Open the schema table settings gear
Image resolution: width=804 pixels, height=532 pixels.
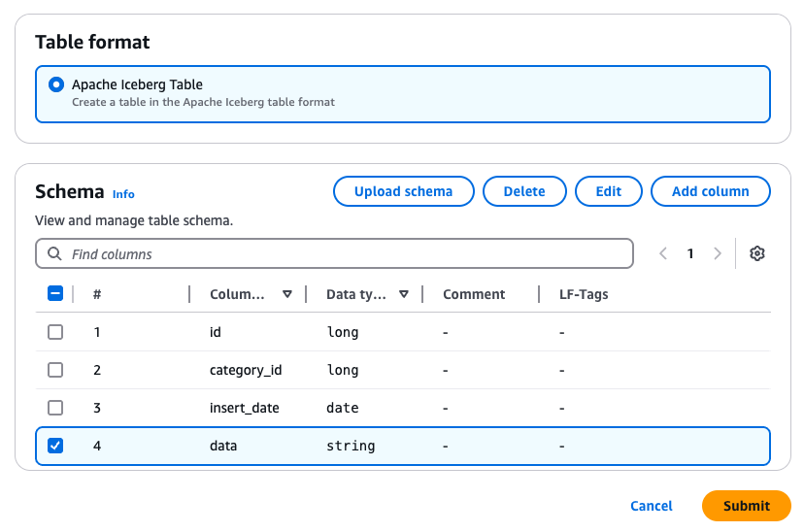[757, 253]
